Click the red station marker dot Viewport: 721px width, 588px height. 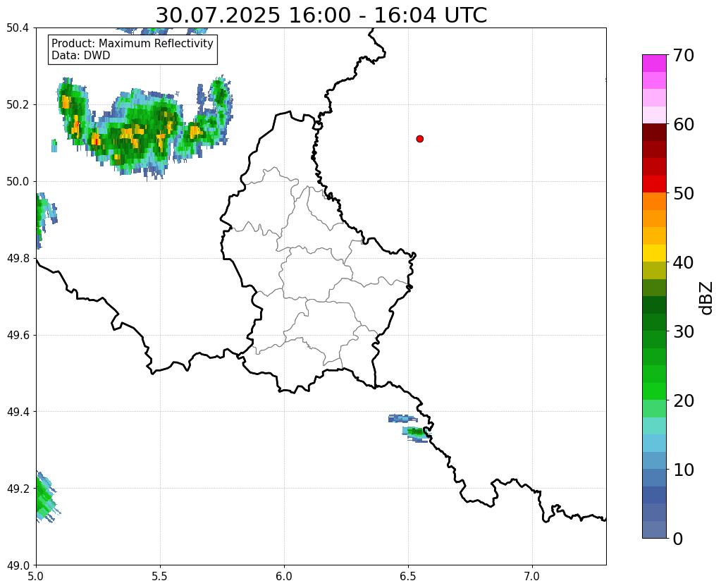coord(420,139)
